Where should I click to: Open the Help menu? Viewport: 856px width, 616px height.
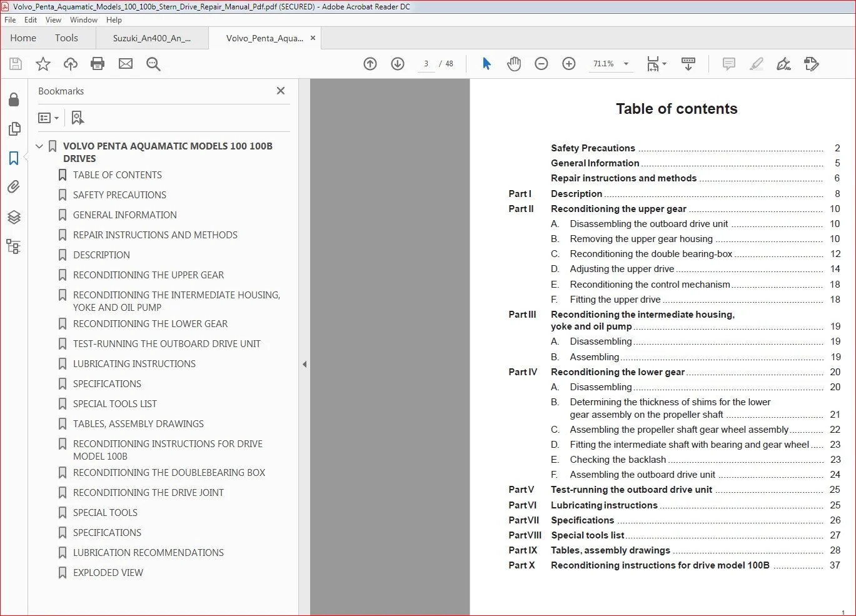[114, 20]
